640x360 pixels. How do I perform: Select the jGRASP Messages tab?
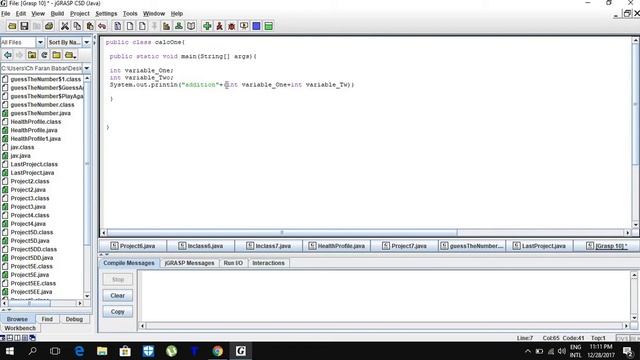(x=189, y=263)
